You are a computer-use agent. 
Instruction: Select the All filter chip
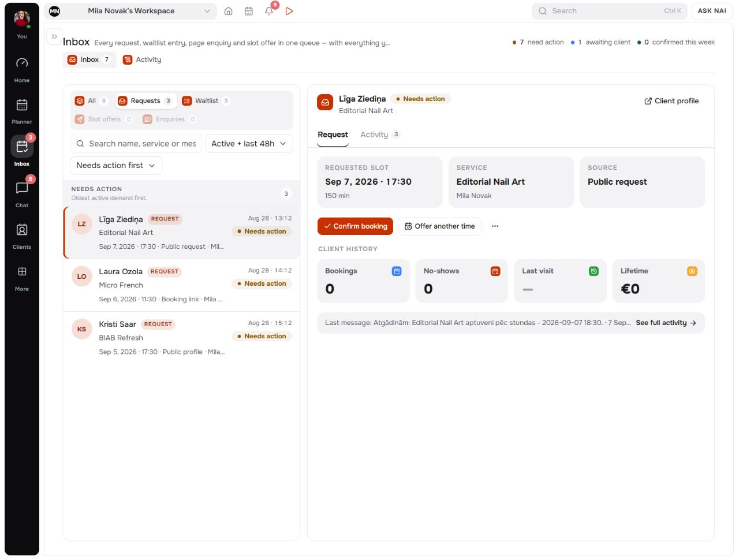(91, 101)
